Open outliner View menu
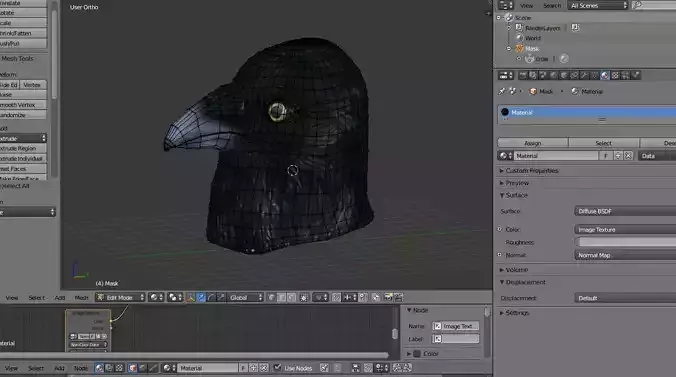 [x=526, y=6]
